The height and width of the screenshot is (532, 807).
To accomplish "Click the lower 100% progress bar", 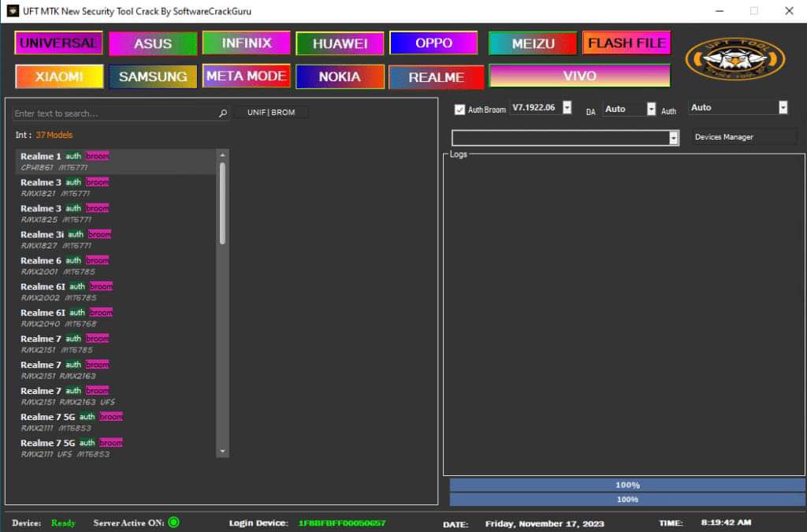I will click(x=627, y=500).
